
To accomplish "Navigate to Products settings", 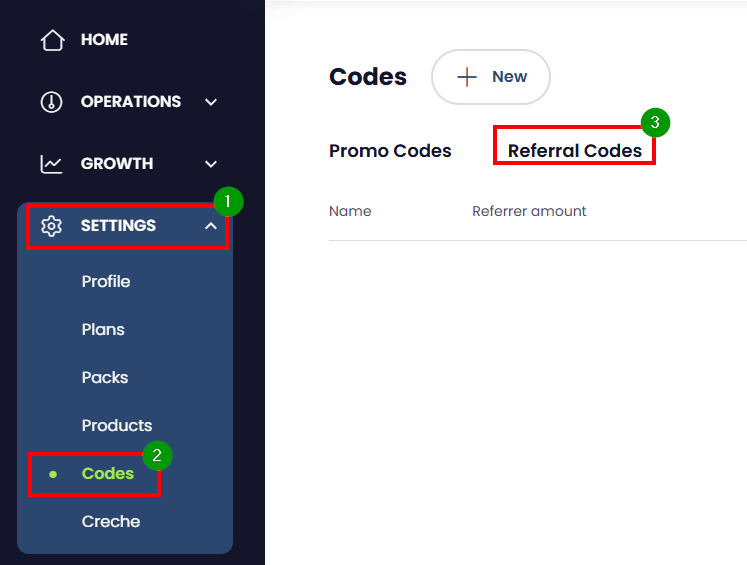I will [117, 426].
